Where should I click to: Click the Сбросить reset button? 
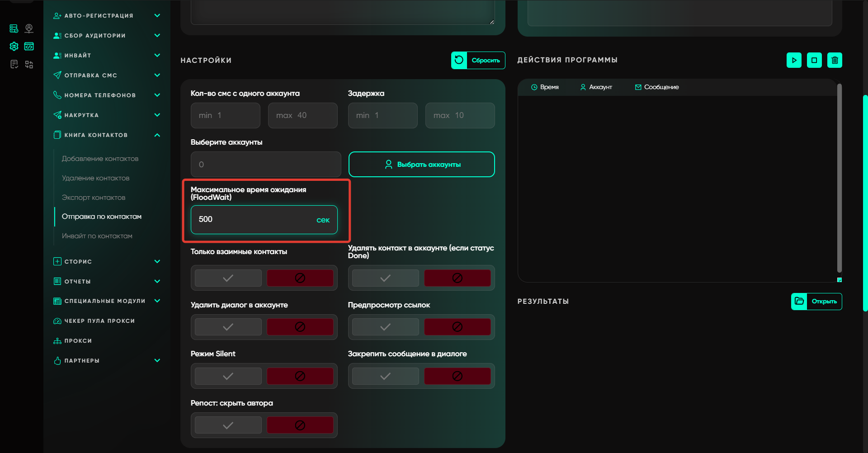coord(478,60)
